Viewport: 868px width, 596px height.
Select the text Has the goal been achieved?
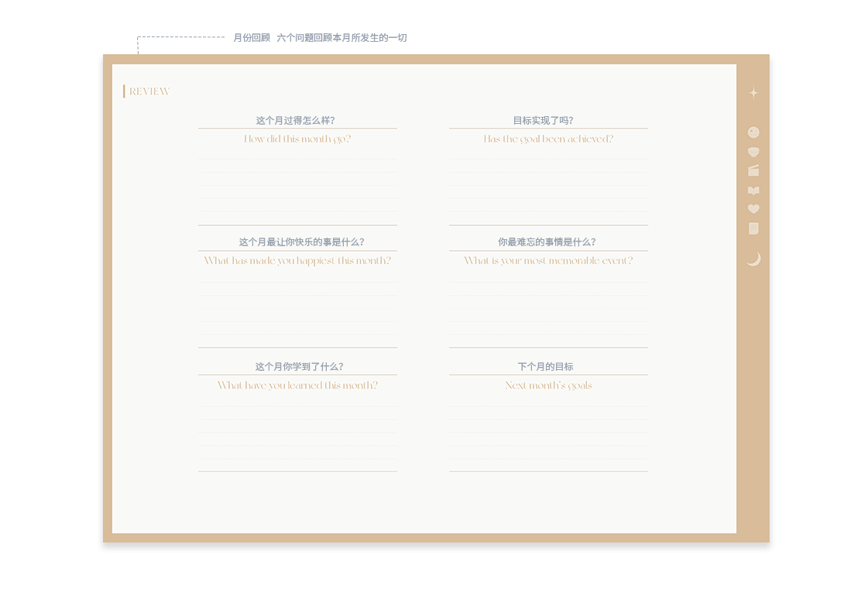point(548,139)
